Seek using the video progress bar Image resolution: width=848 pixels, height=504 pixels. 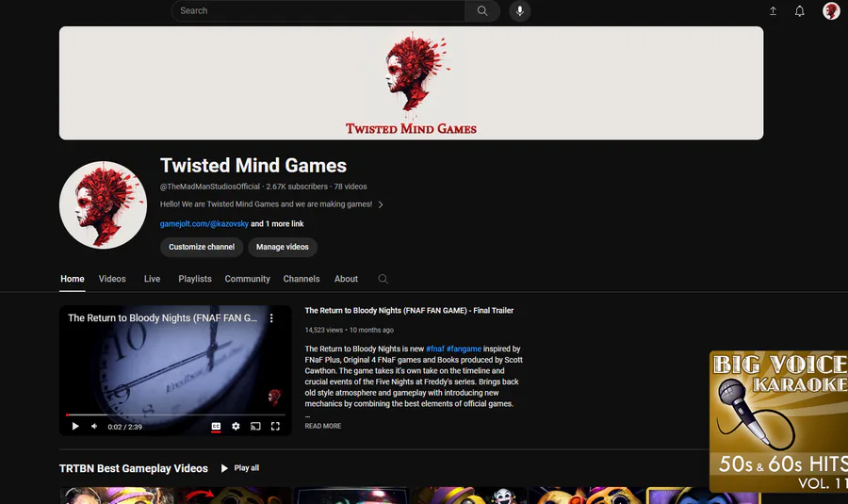(175, 415)
